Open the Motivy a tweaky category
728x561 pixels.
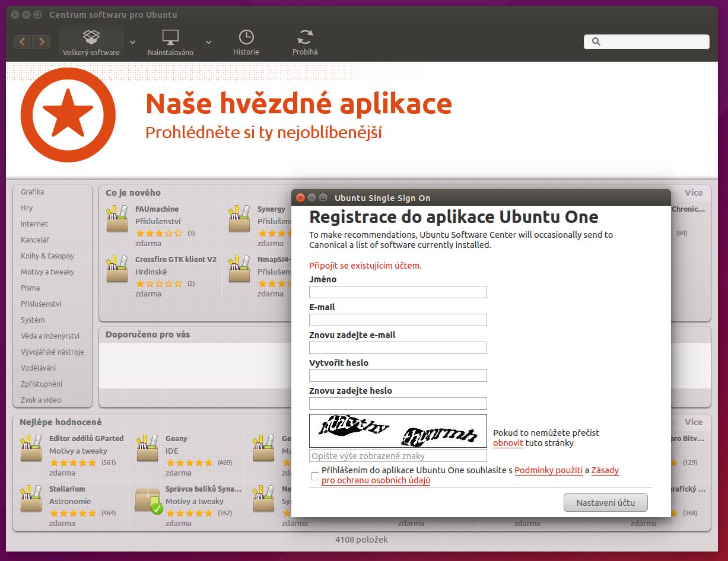point(47,272)
